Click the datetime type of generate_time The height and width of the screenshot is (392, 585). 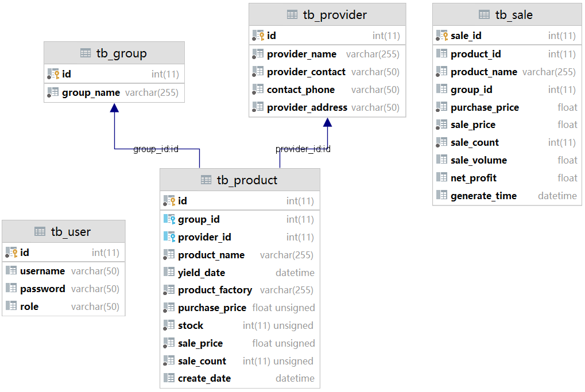coord(557,196)
